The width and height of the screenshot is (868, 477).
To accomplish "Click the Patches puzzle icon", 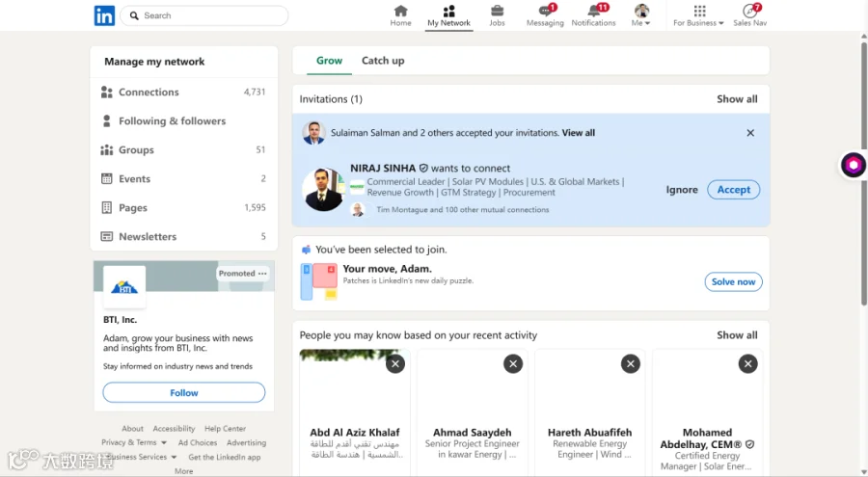I will coord(319,281).
